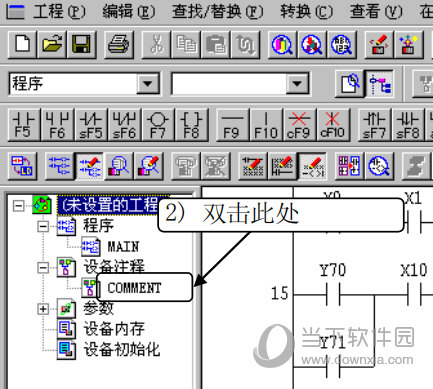Insert output coil F7

(x=158, y=125)
